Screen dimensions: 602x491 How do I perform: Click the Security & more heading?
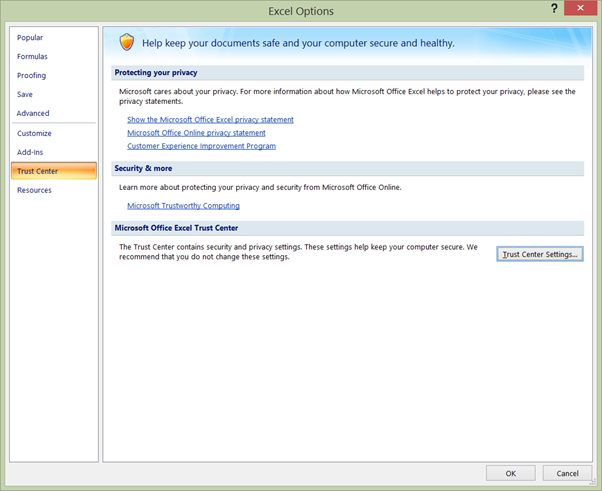click(x=143, y=168)
